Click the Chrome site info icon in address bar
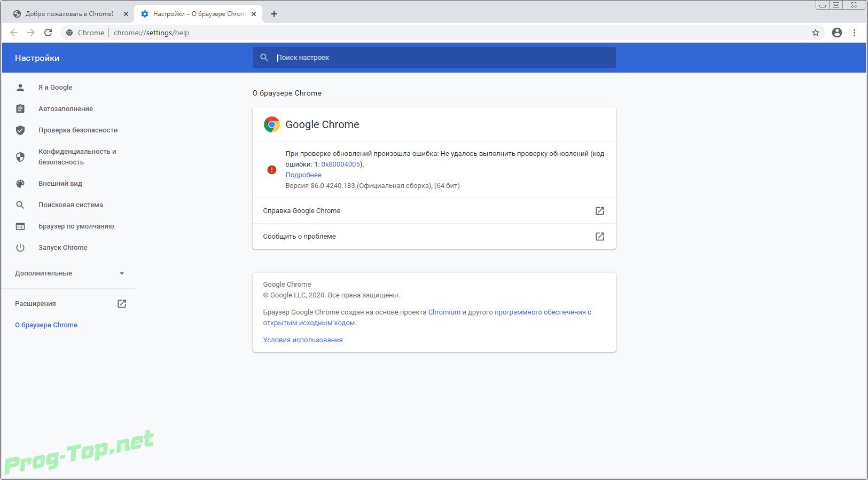Viewport: 868px width, 480px height. click(69, 33)
